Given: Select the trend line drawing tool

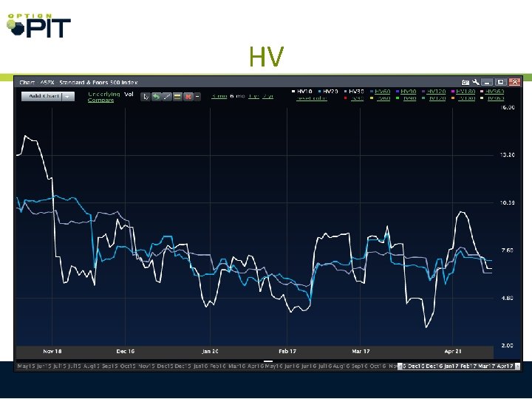Looking at the screenshot, I should pyautogui.click(x=166, y=97).
